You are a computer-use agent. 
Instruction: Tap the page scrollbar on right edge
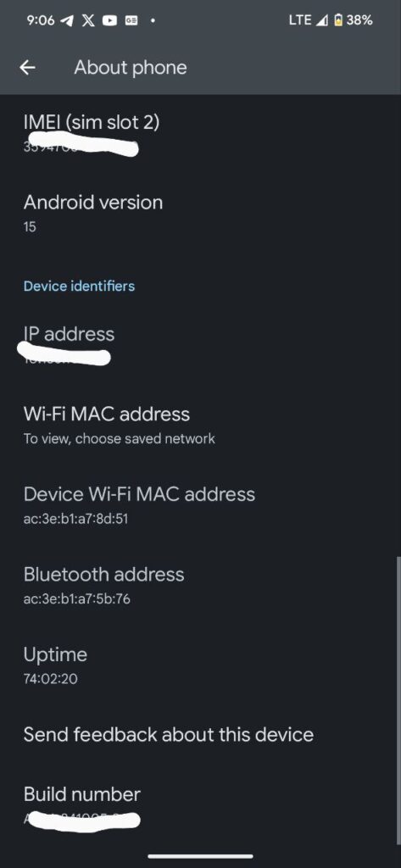pos(397,697)
